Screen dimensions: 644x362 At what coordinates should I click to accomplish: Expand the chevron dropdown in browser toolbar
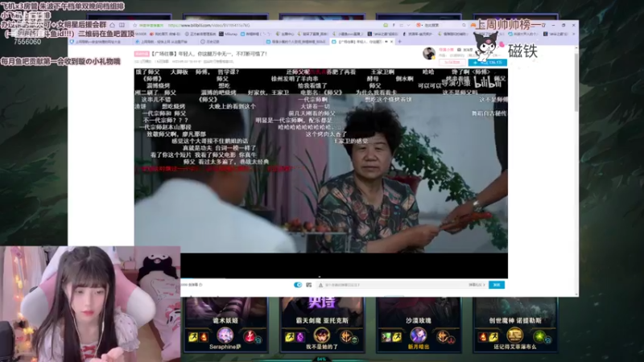(408, 26)
